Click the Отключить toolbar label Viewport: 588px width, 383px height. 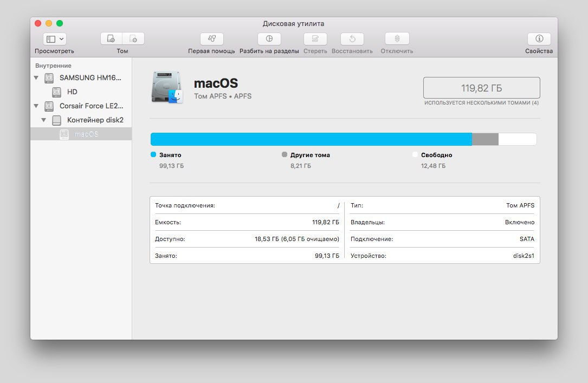[x=397, y=51]
